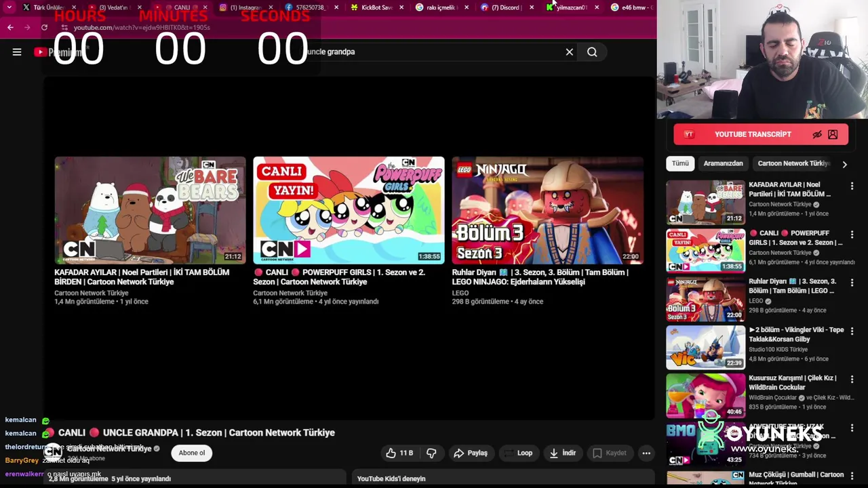The height and width of the screenshot is (488, 868).
Task: Open options menu for sidebar Powerpuff Girls video
Action: [x=852, y=234]
